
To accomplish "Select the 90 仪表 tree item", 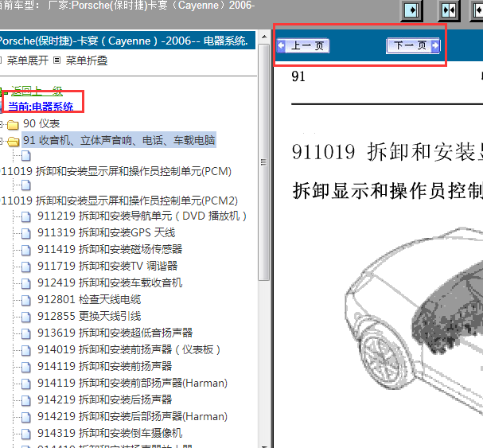I will pyautogui.click(x=41, y=123).
